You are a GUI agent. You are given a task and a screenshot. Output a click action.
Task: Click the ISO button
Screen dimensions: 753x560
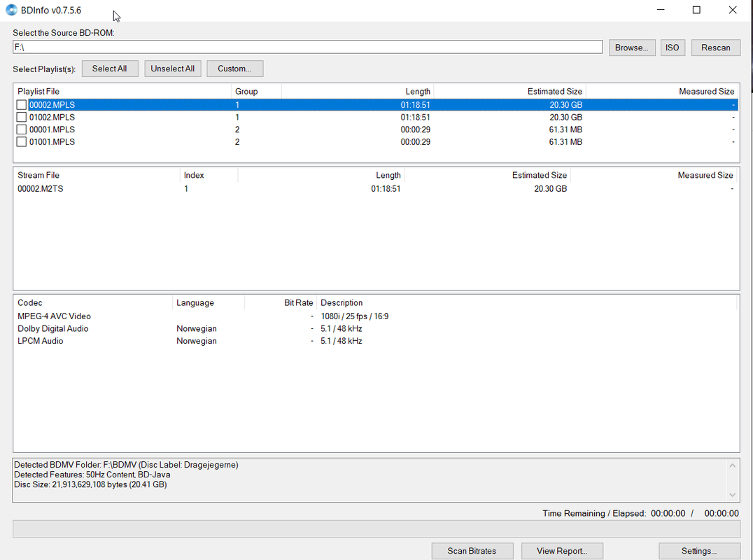point(673,48)
